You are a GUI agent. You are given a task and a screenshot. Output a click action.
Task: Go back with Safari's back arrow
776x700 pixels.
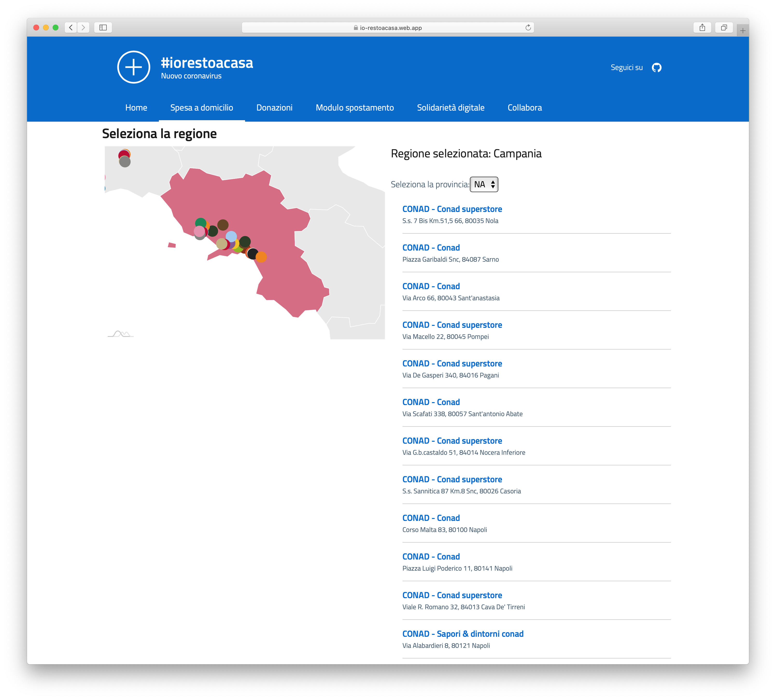click(71, 27)
